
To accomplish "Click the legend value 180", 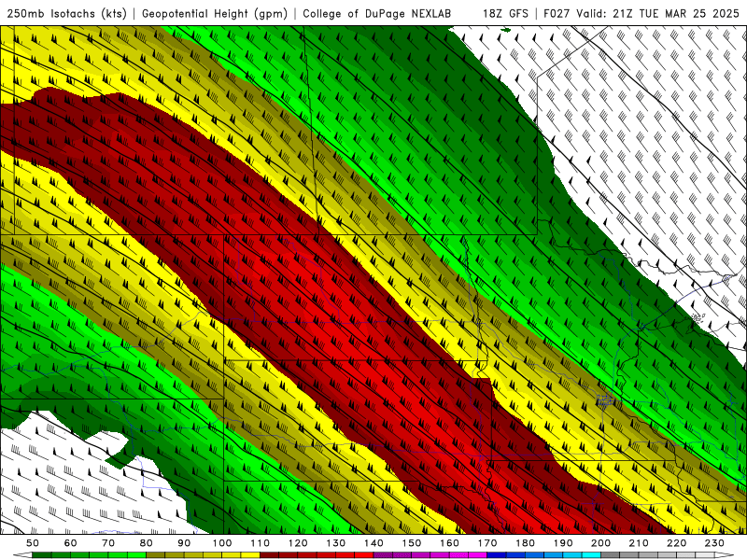I will pyautogui.click(x=525, y=543).
